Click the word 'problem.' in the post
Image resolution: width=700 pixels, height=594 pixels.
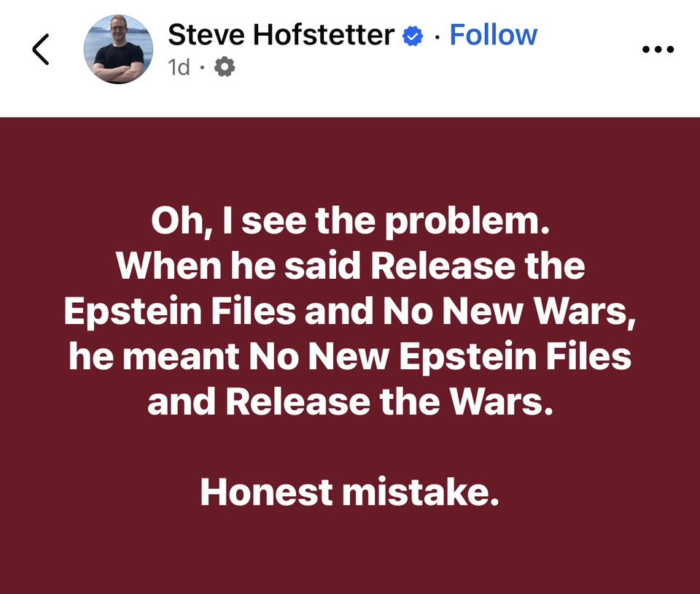click(467, 222)
